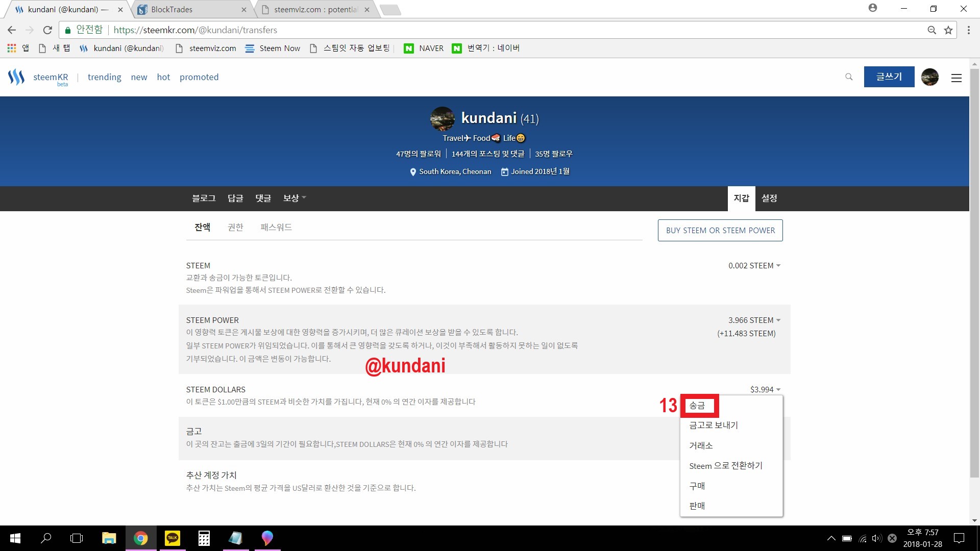
Task: Open the volume icon in system tray
Action: (x=877, y=538)
